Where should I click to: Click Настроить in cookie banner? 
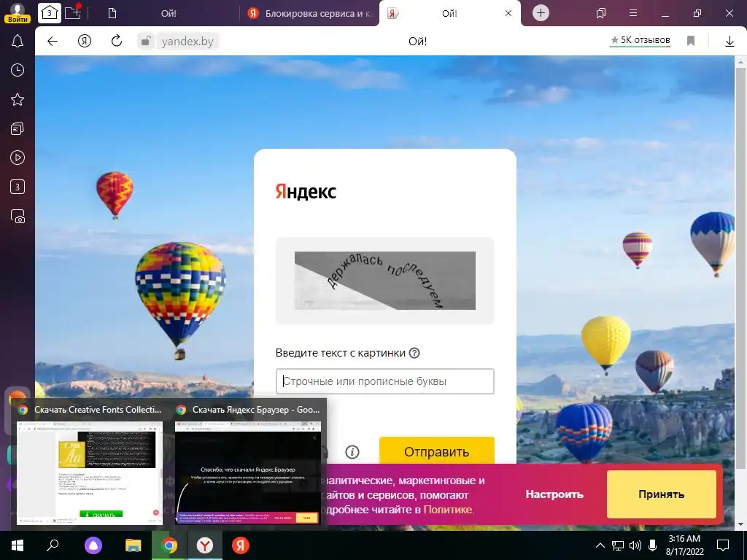[x=554, y=494]
